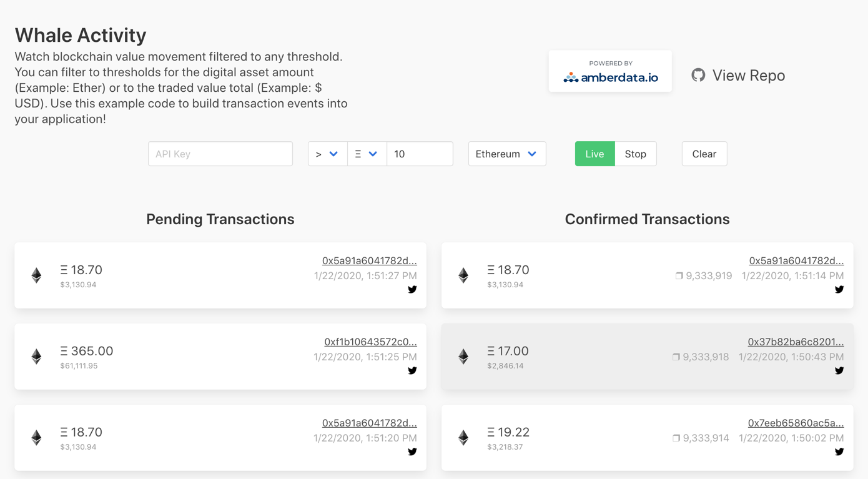
Task: Click Twitter icon on confirmed 19.22 transaction
Action: coord(839,452)
